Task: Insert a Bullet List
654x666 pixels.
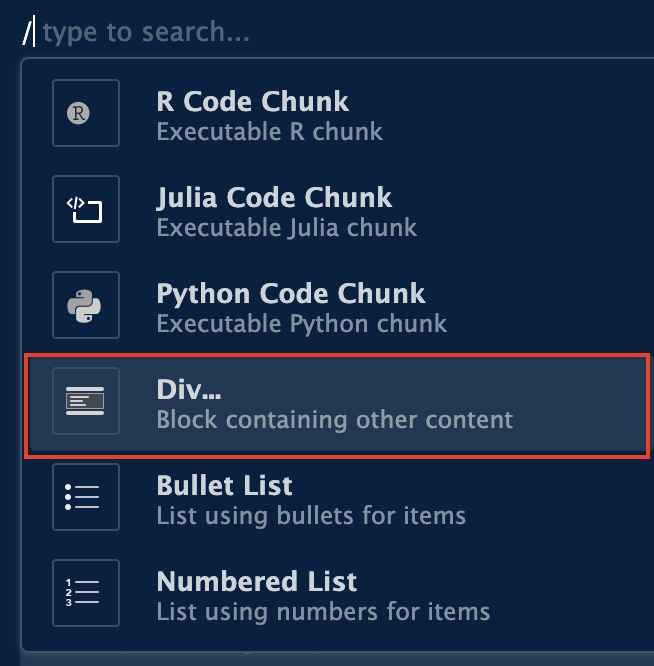Action: tap(224, 486)
